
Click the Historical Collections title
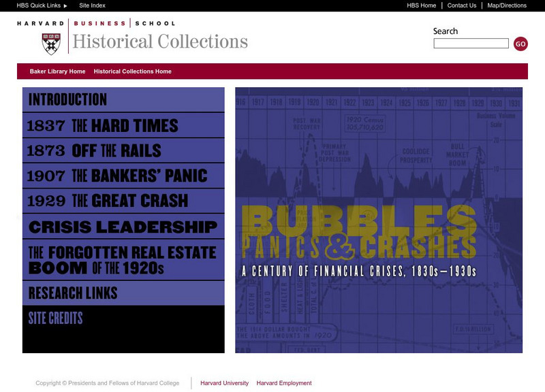(x=160, y=42)
